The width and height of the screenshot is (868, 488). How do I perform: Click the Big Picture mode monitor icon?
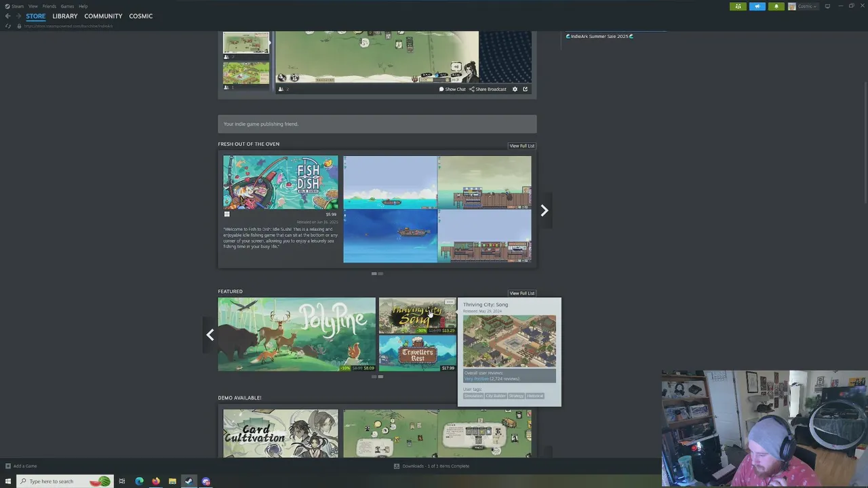point(827,6)
